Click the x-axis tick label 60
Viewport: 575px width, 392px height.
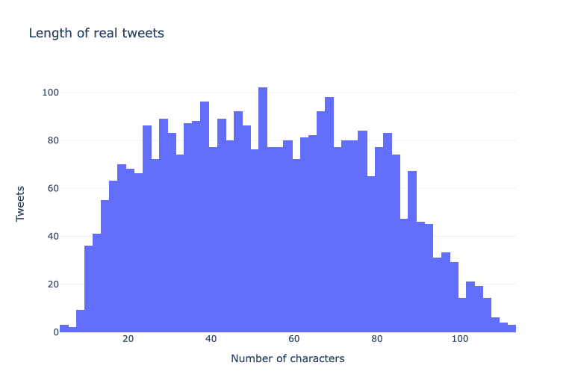[293, 339]
